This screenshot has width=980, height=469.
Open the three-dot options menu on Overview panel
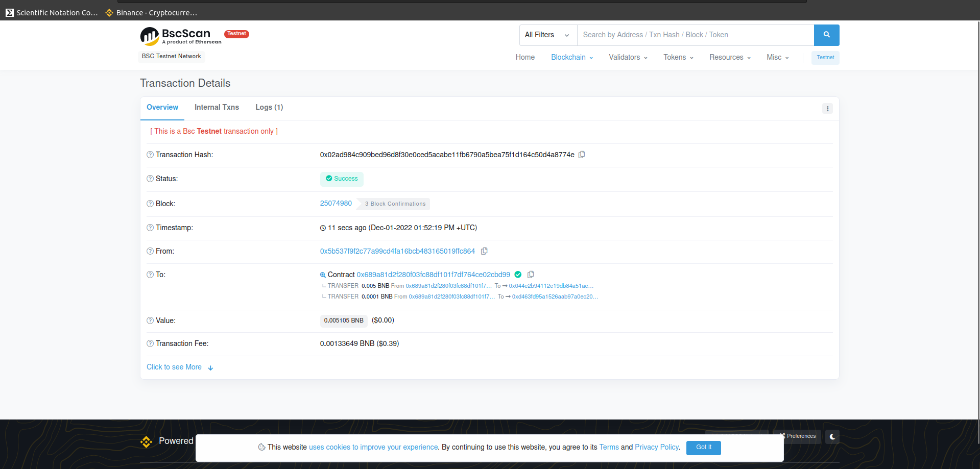(x=827, y=108)
